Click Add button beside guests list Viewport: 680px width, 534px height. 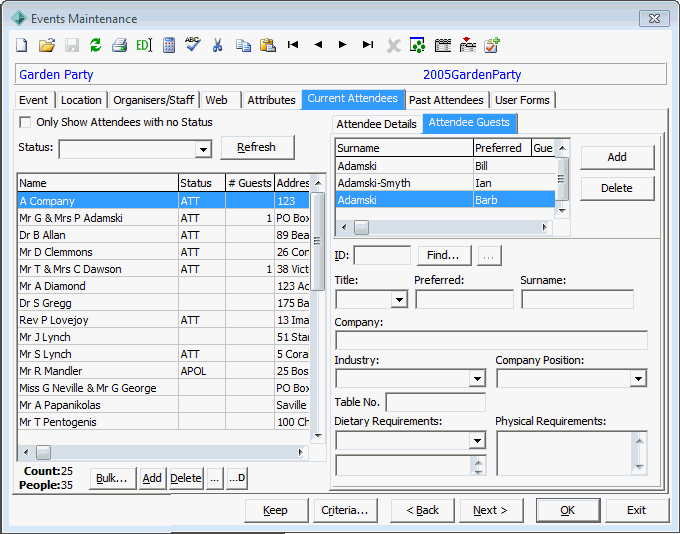[x=617, y=157]
